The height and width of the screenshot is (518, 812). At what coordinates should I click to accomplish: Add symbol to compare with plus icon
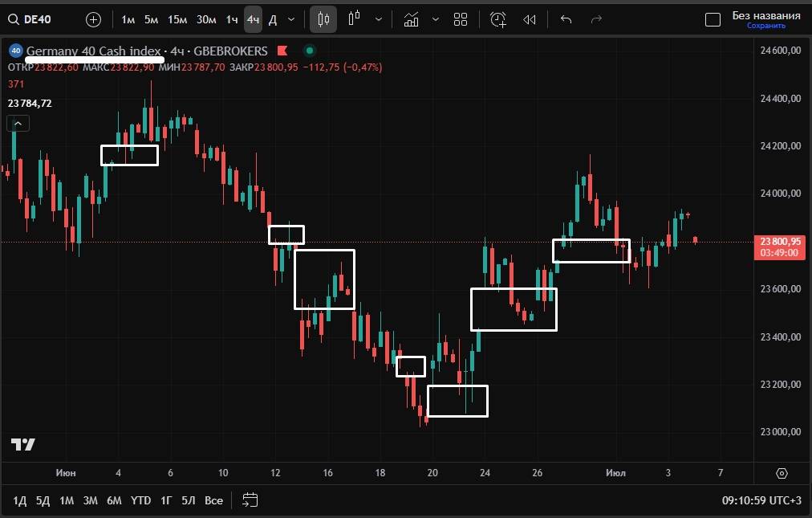coord(93,20)
